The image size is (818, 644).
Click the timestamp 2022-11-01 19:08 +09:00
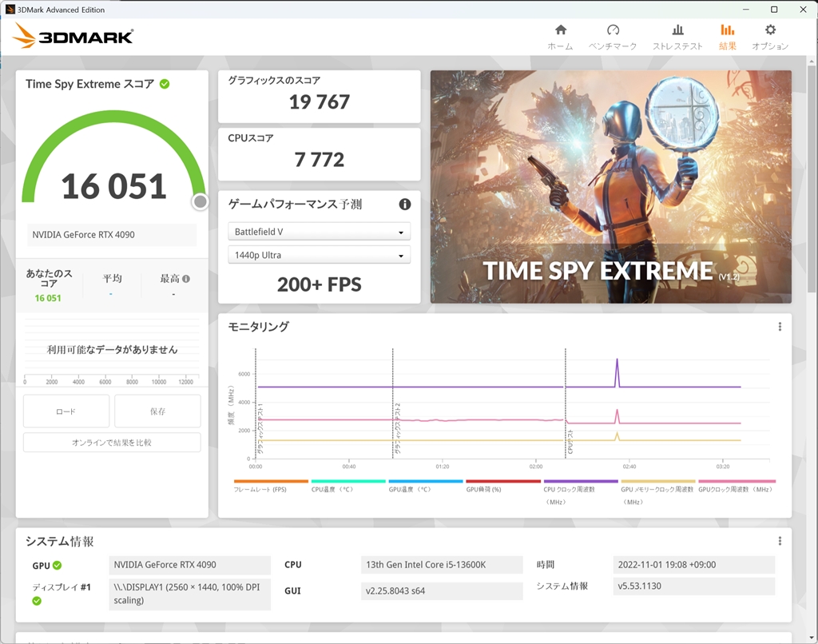click(694, 565)
